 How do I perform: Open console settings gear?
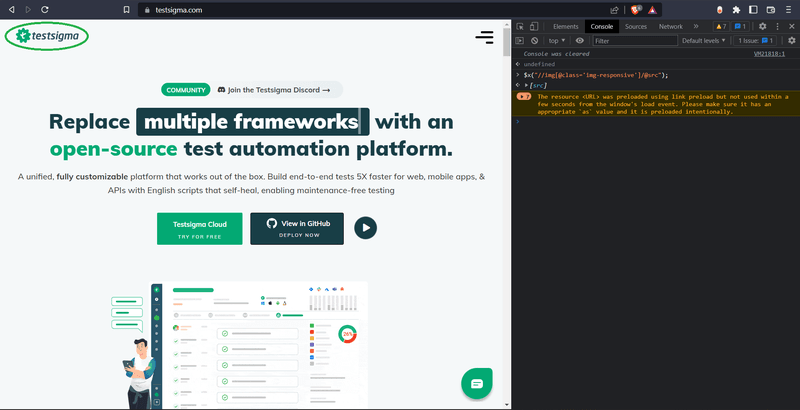pyautogui.click(x=791, y=40)
